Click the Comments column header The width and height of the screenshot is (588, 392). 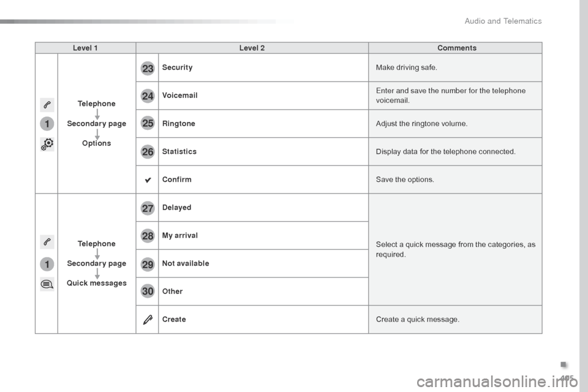click(x=456, y=48)
